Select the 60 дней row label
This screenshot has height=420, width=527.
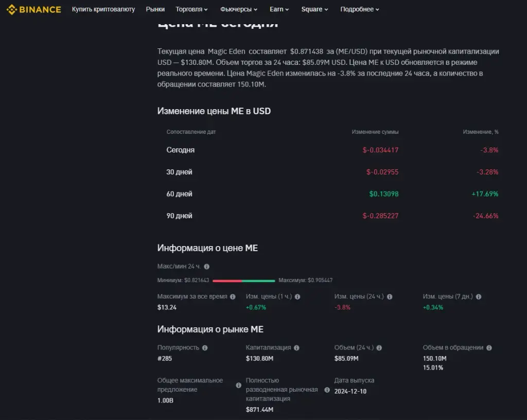(179, 194)
